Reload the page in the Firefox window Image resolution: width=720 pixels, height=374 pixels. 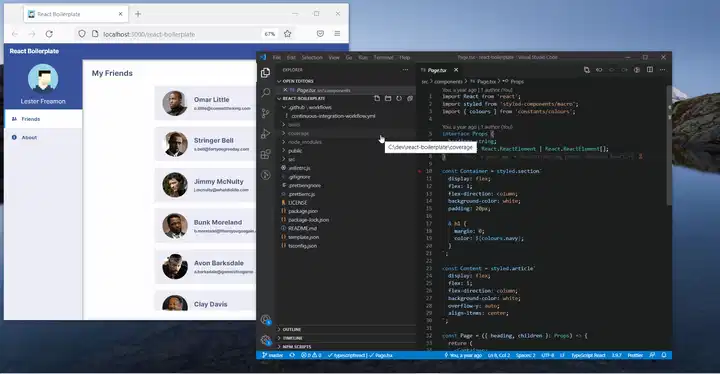point(49,34)
